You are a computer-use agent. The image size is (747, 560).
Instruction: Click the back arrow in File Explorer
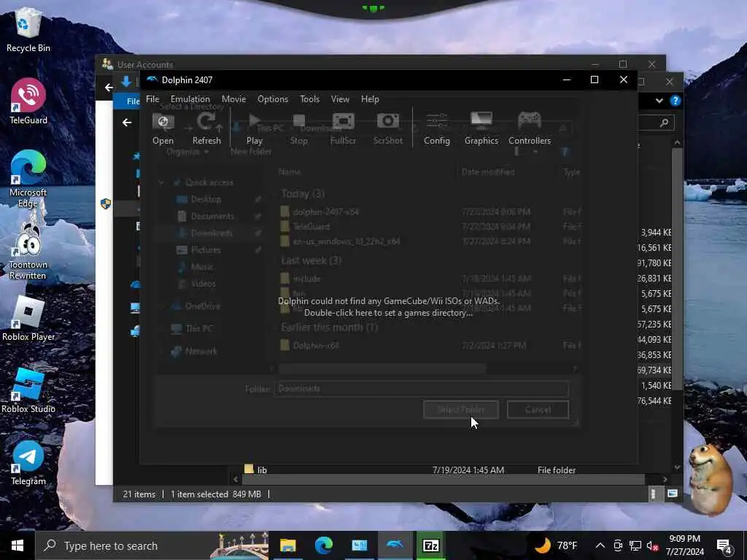[127, 122]
